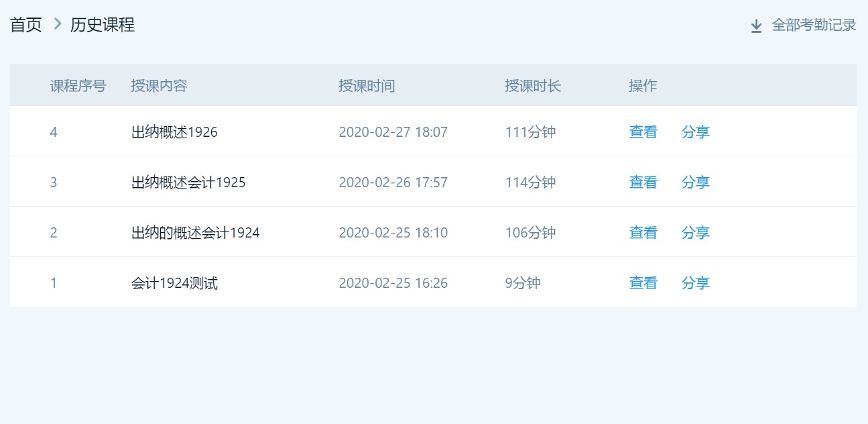
Task: Share the 会计1924测试 course with 分享
Action: point(695,283)
